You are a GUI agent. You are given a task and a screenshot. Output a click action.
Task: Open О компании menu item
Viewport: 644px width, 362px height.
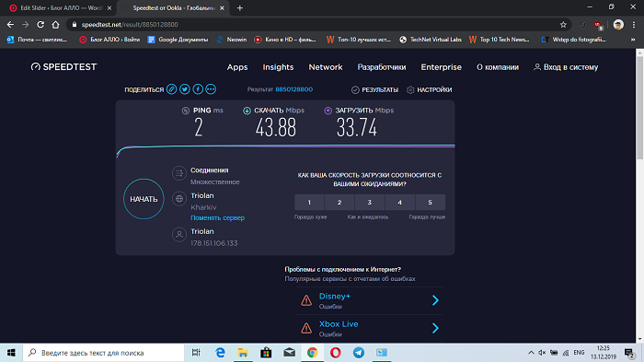[x=498, y=67]
